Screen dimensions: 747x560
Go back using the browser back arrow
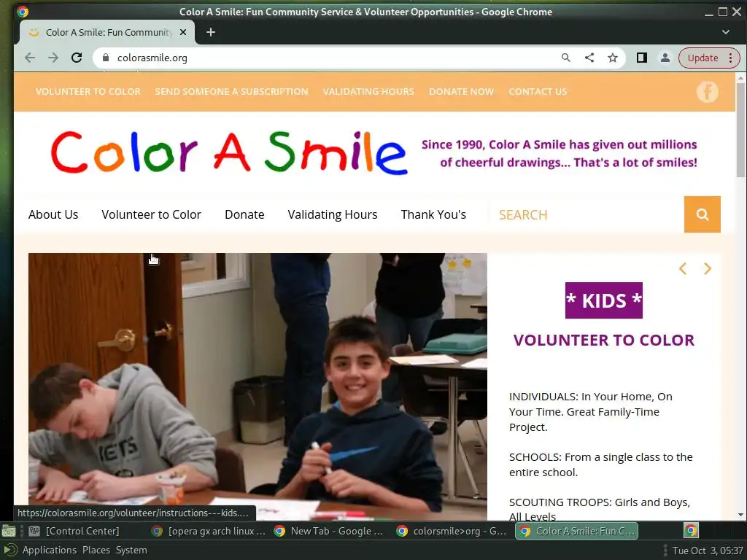30,58
